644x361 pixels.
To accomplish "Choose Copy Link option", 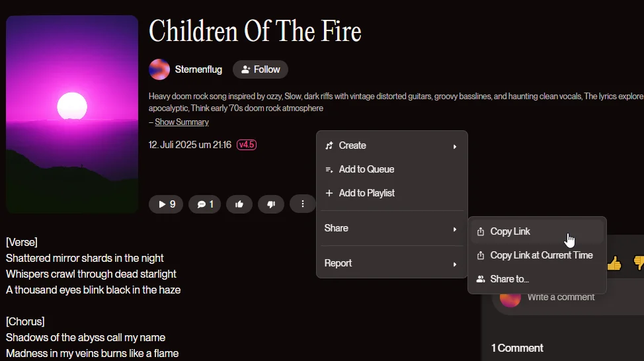I will pos(537,231).
